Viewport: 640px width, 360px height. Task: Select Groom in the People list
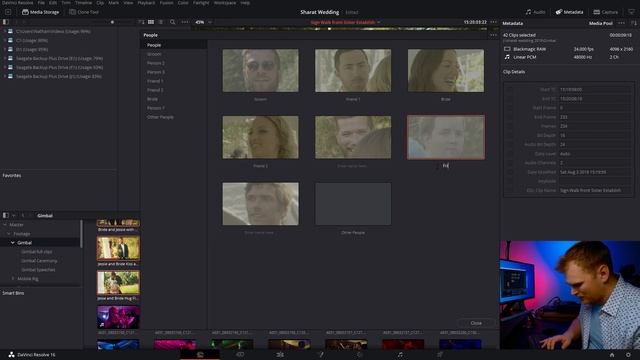point(154,54)
